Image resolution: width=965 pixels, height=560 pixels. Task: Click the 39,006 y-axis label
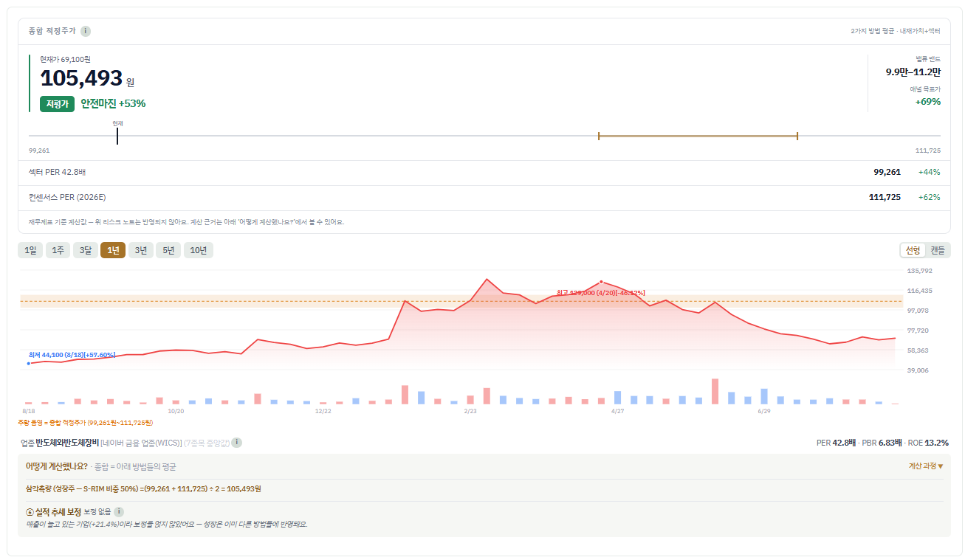920,370
